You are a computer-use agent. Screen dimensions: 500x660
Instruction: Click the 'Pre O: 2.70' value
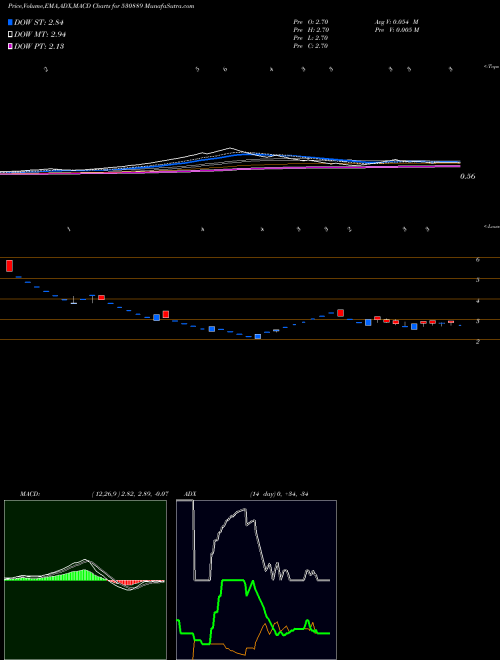[x=311, y=22]
